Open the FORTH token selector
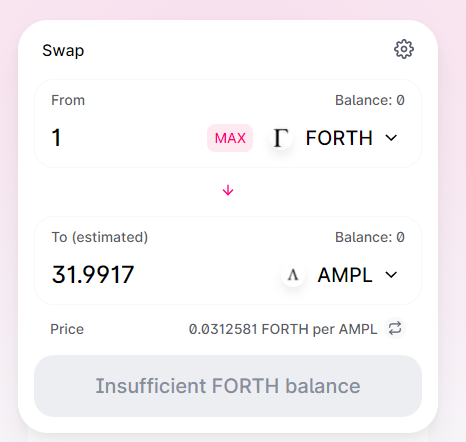This screenshot has height=442, width=466. (334, 138)
